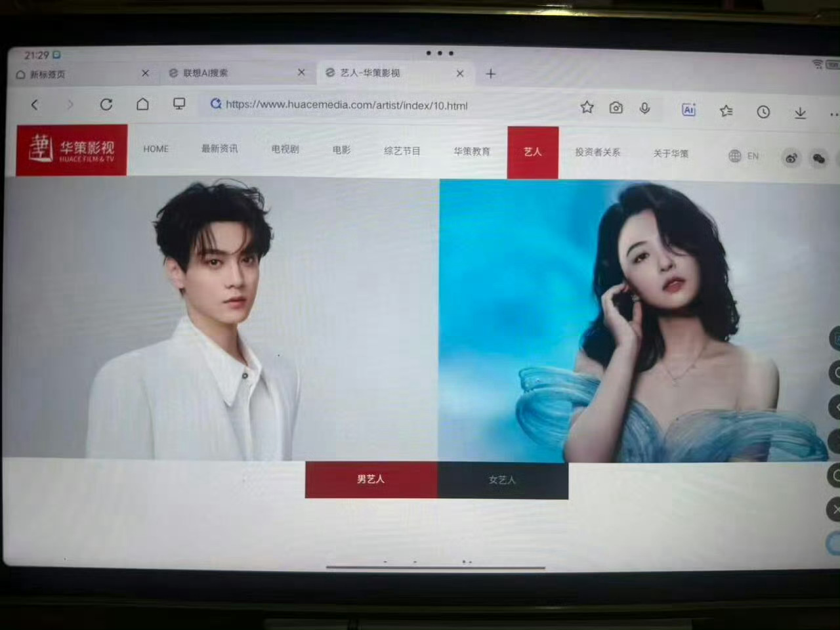Tap the three-dot handle at screen top

pos(440,52)
